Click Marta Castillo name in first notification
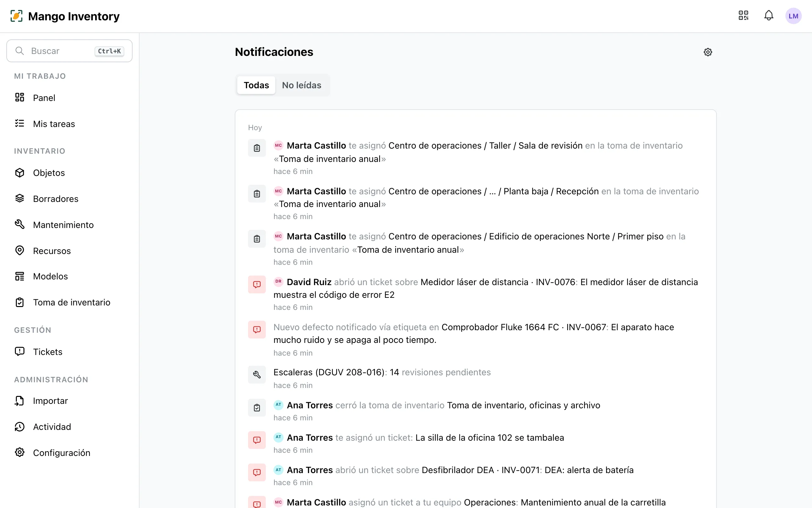This screenshot has width=812, height=508. point(316,145)
